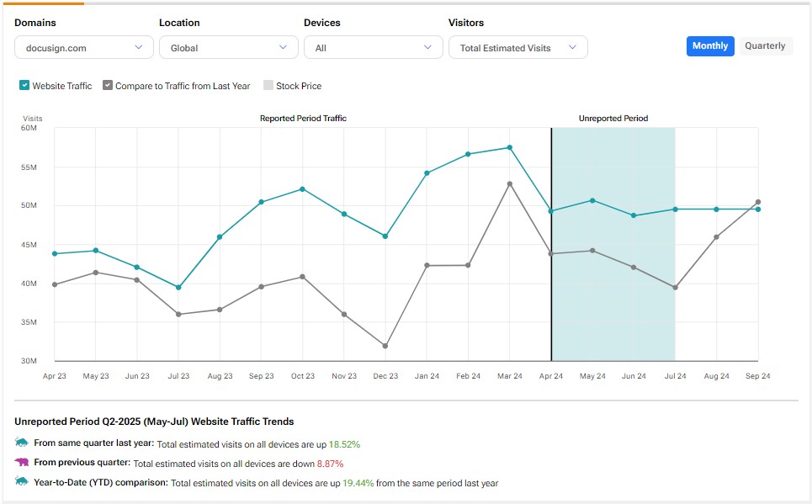
Task: Click the bull icon beside same quarter last year
Action: [22, 443]
